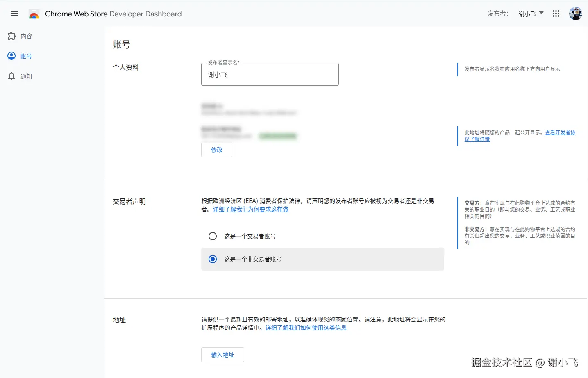Viewport: 588px width, 378px height.
Task: Open notifications via the 通知 bell icon
Action: click(x=11, y=76)
